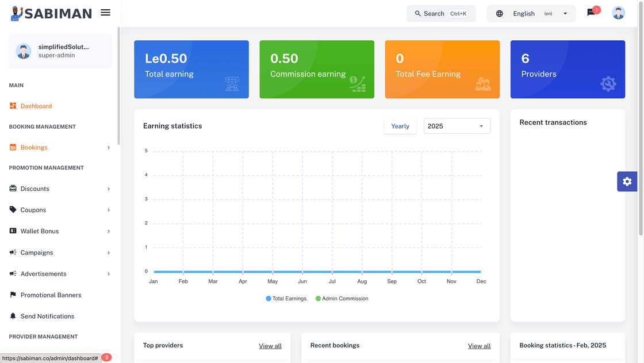This screenshot has height=363, width=644.
Task: Click the sidebar scrollbar
Action: [x=118, y=86]
